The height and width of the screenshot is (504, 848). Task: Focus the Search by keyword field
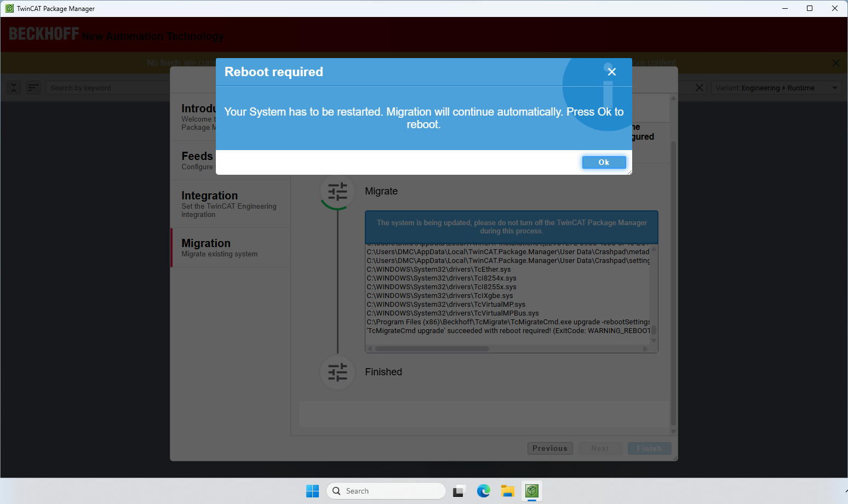coord(107,88)
